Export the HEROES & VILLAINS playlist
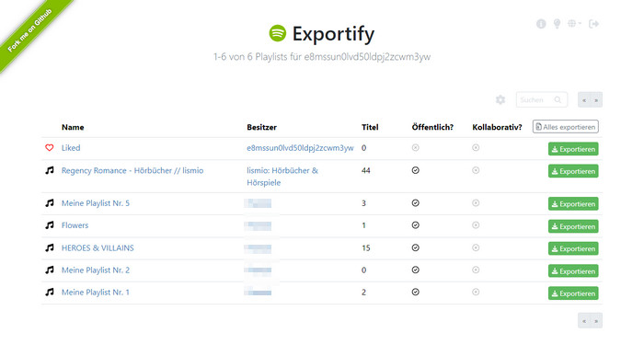This screenshot has height=356, width=644. click(573, 248)
